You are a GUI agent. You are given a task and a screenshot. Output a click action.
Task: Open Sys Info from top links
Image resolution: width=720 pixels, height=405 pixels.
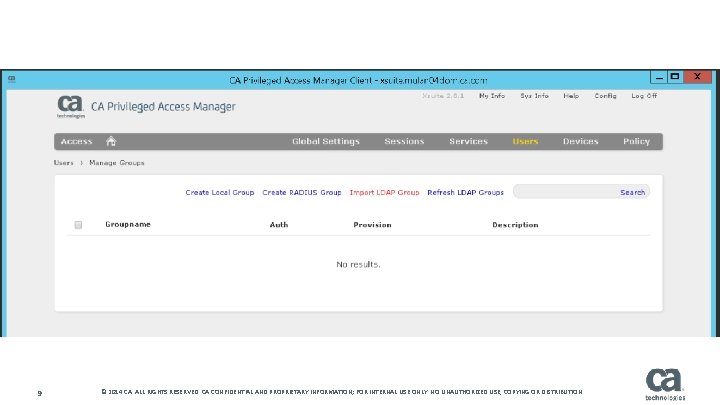[534, 96]
